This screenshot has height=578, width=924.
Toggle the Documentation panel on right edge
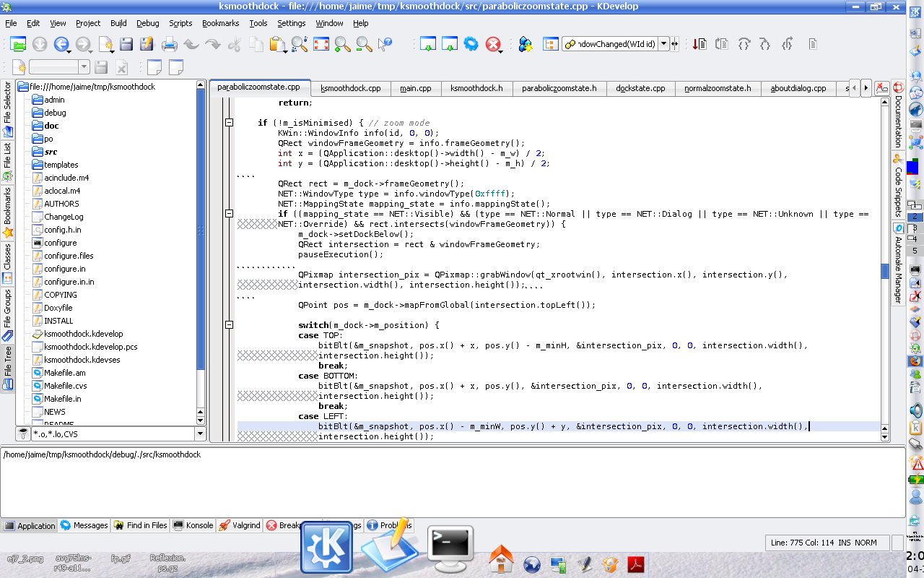coord(899,115)
